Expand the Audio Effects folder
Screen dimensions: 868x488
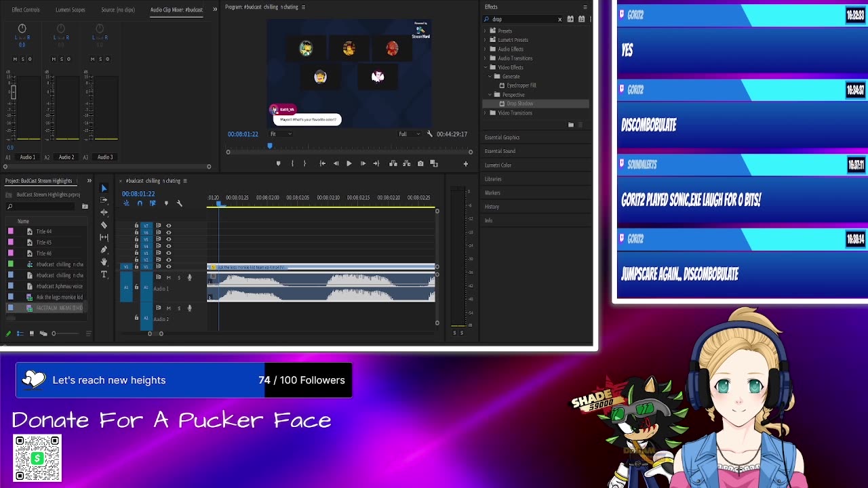486,49
